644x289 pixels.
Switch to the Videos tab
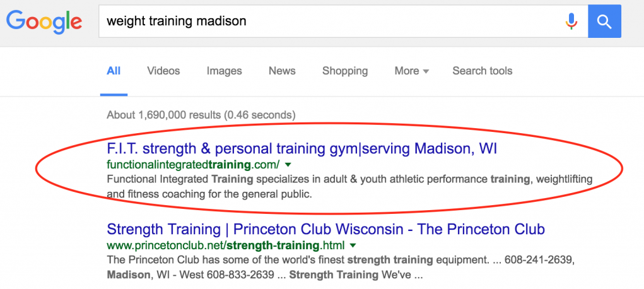click(x=163, y=71)
